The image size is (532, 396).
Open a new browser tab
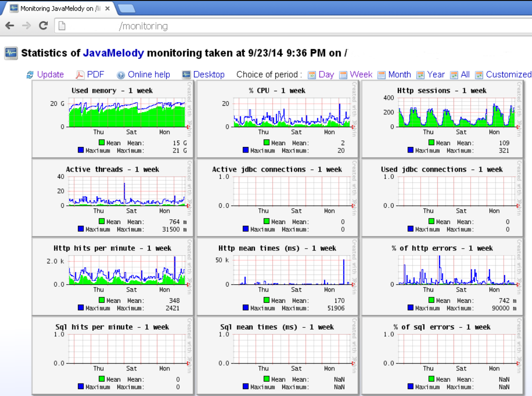(x=127, y=9)
